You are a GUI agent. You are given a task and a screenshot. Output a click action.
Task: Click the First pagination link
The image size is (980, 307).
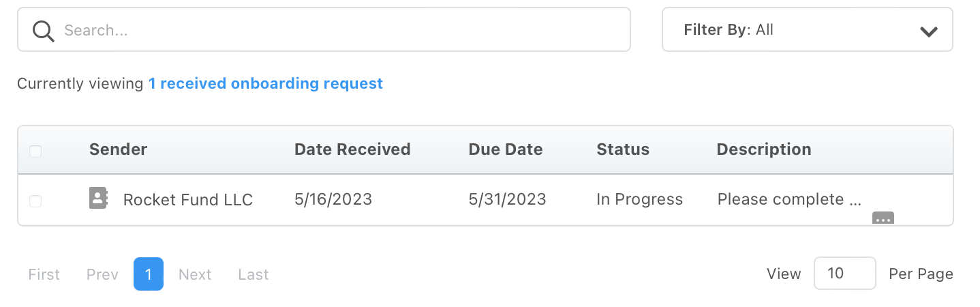coord(44,274)
